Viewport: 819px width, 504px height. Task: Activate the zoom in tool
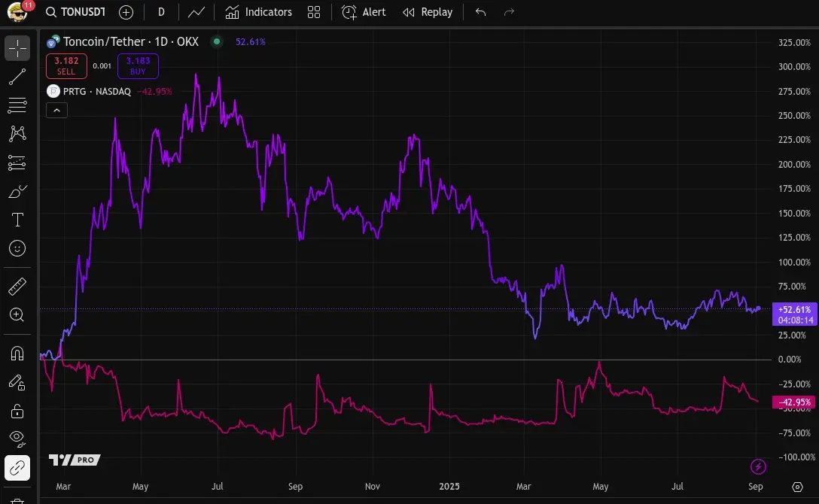[x=17, y=314]
